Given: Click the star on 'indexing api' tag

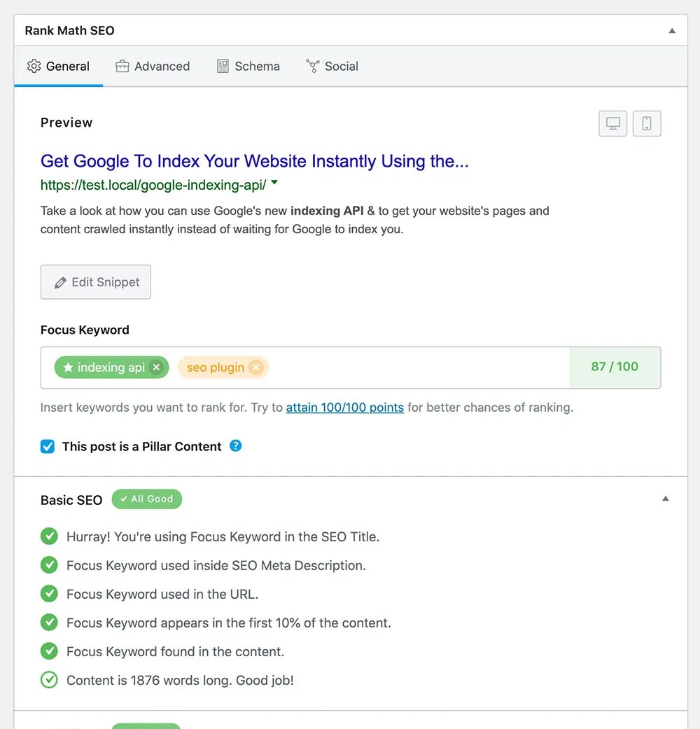Looking at the screenshot, I should point(68,368).
